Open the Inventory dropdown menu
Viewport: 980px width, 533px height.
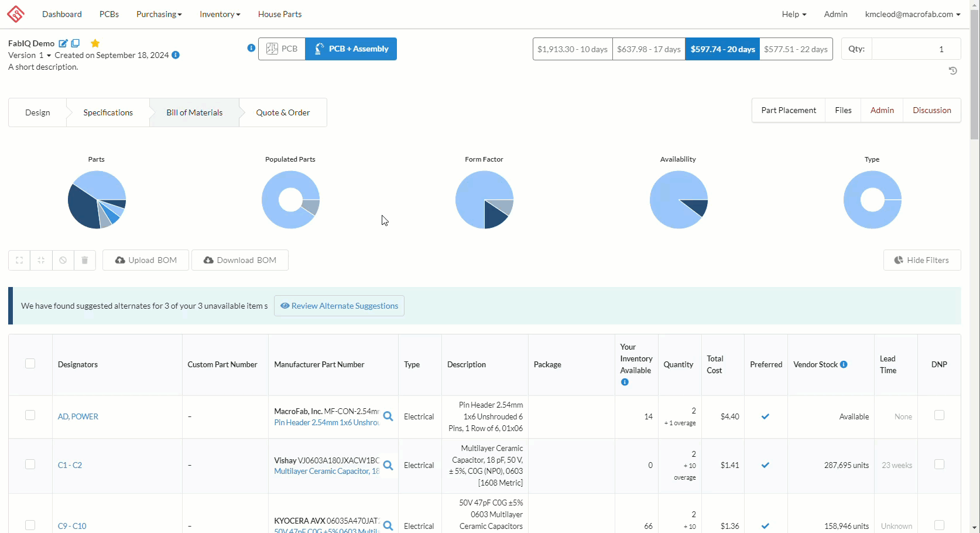[220, 14]
